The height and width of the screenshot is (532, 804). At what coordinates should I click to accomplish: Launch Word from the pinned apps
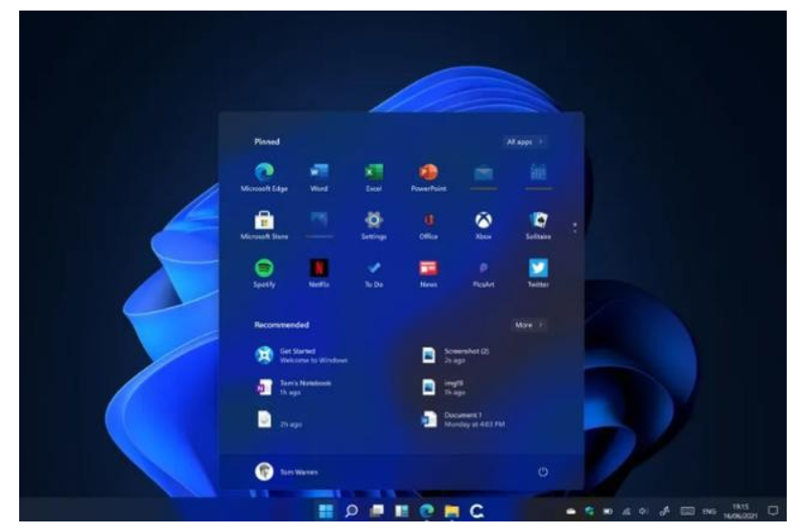click(x=319, y=176)
